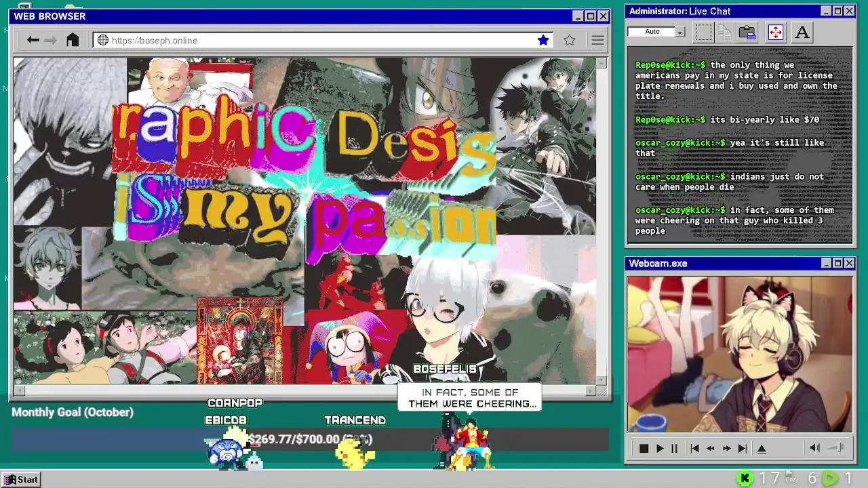Viewport: 868px width, 488px height.
Task: Click the jester cartoon character image
Action: pyautogui.click(x=348, y=349)
